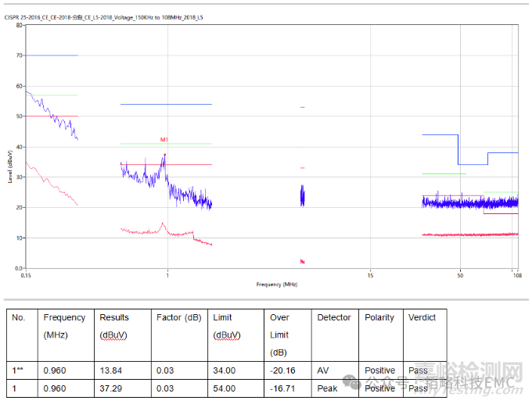Click the Results column header in the table
This screenshot has height=404, width=532.
coord(113,317)
